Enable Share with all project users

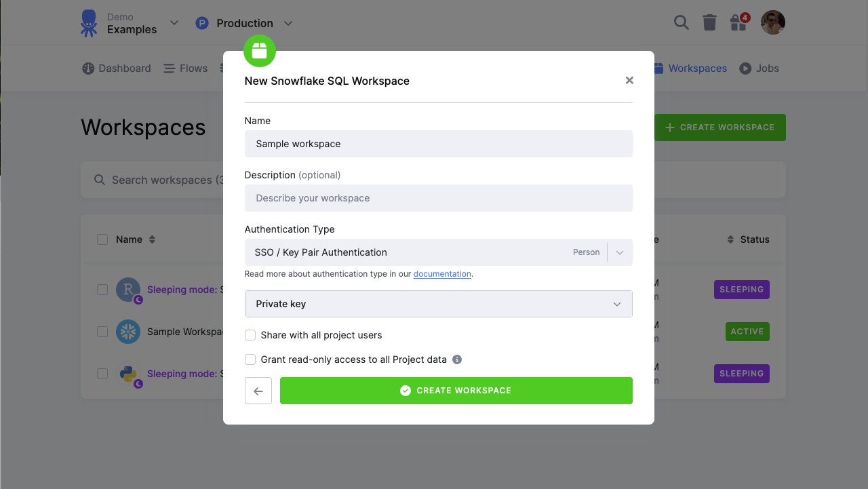pyautogui.click(x=250, y=335)
